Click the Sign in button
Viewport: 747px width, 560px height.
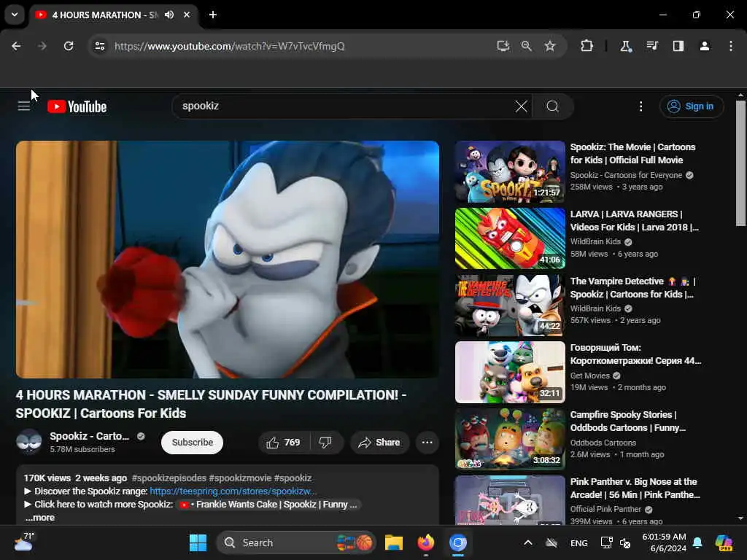click(692, 106)
